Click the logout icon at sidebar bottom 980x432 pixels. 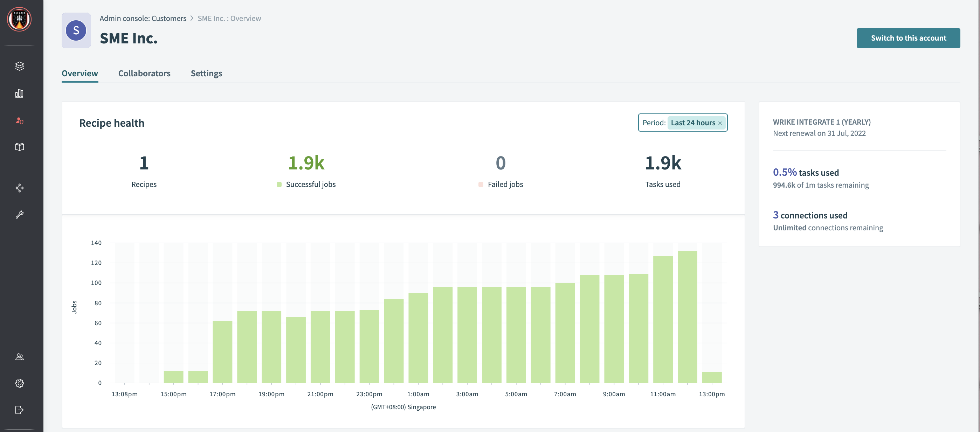point(19,410)
